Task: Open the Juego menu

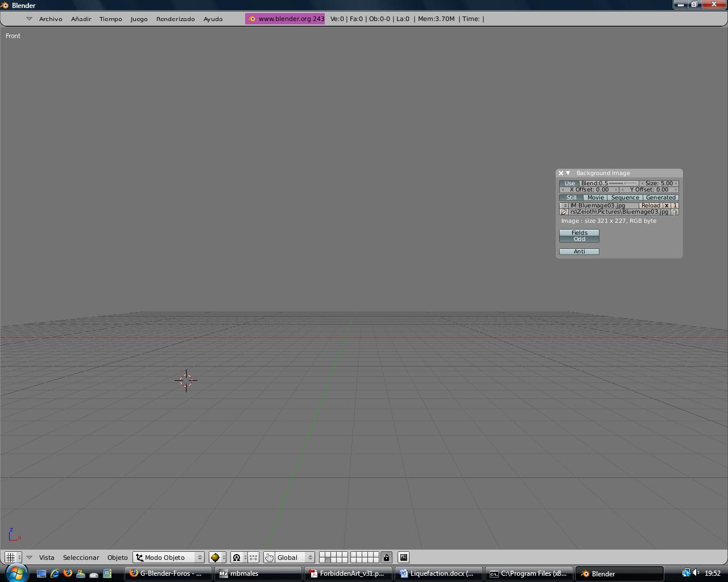Action: 139,19
